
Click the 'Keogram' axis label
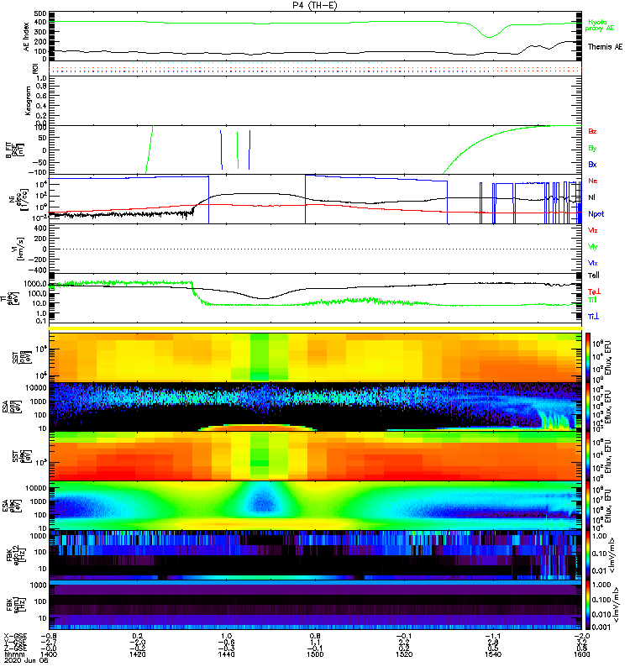tap(28, 101)
